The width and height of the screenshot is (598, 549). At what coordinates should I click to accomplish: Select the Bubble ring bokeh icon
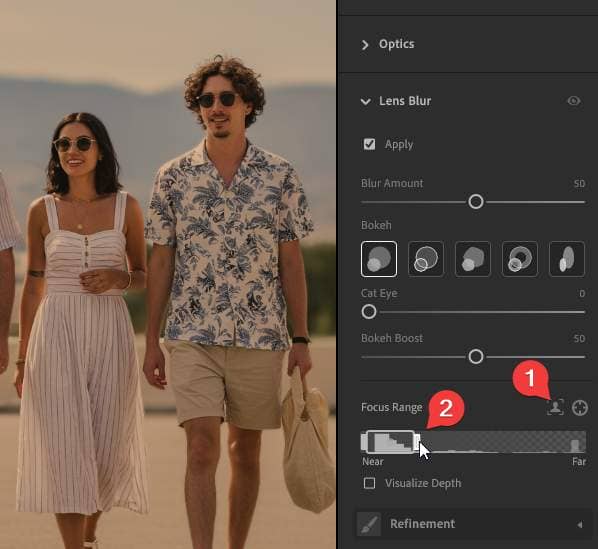click(426, 259)
